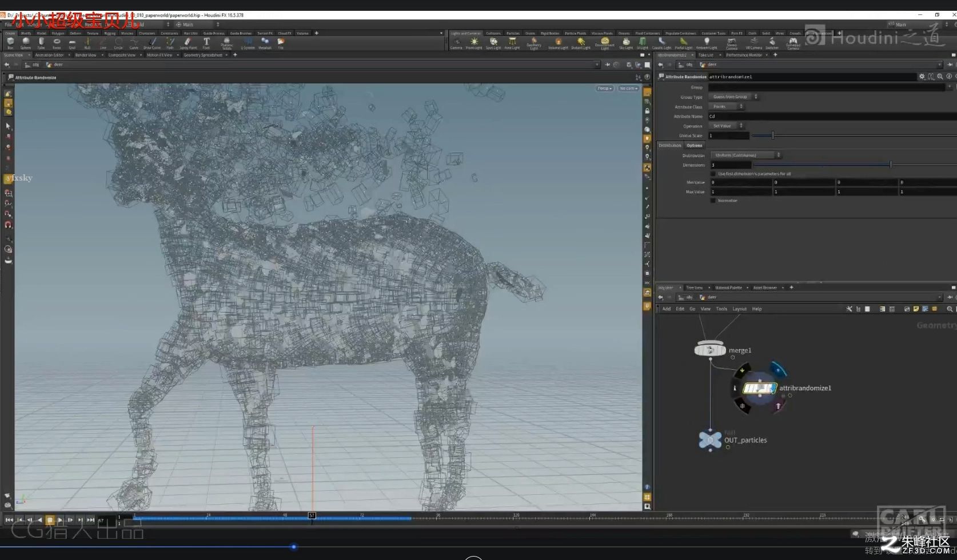Select the Torus shelf tool
957x560 pixels.
[x=57, y=43]
